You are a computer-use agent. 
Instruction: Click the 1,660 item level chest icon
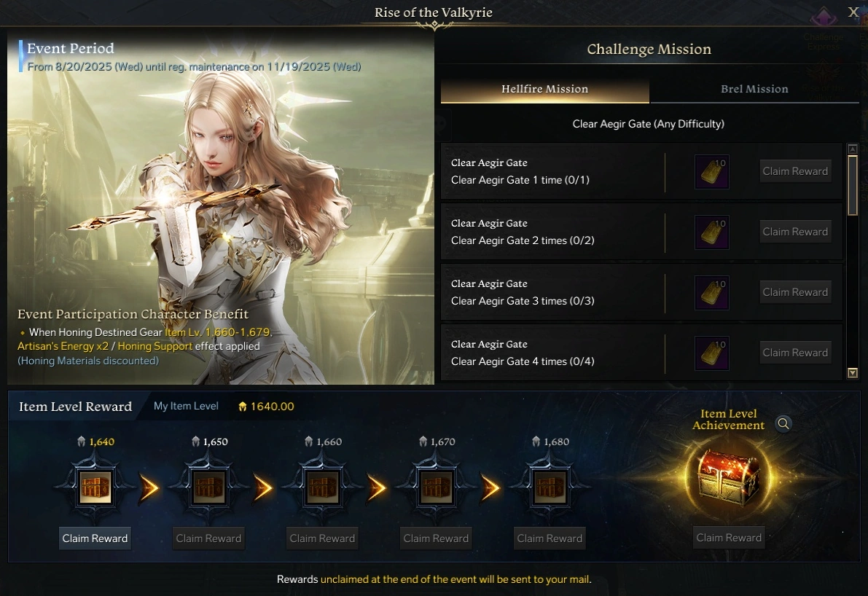pyautogui.click(x=322, y=487)
